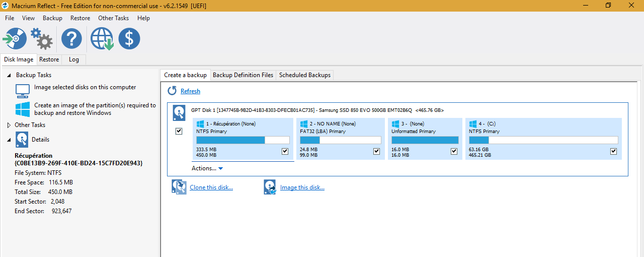Viewport: 644px width, 257px height.
Task: Uncheck the whole GPT Disk 1 checkbox
Action: click(179, 131)
